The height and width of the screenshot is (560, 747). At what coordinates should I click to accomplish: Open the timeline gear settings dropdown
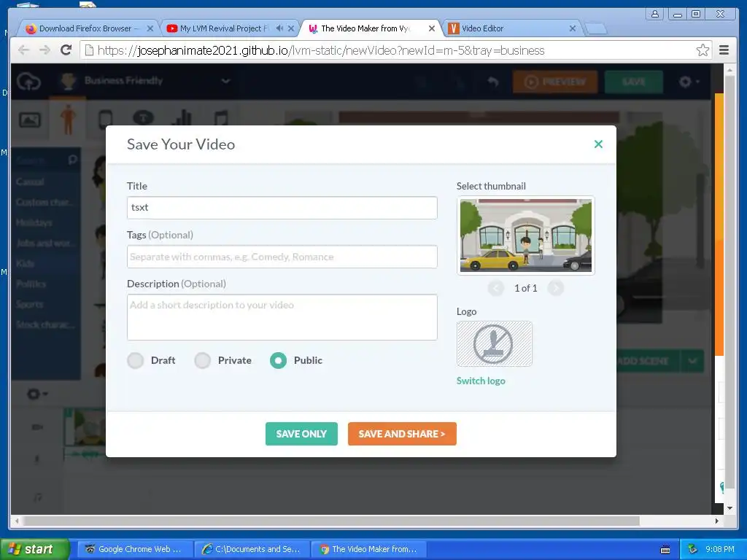click(x=37, y=394)
